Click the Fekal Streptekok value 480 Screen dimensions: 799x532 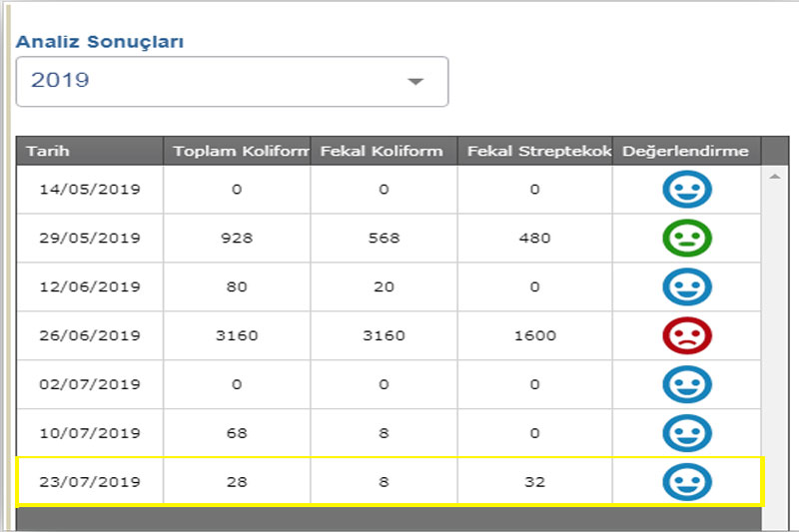click(535, 239)
